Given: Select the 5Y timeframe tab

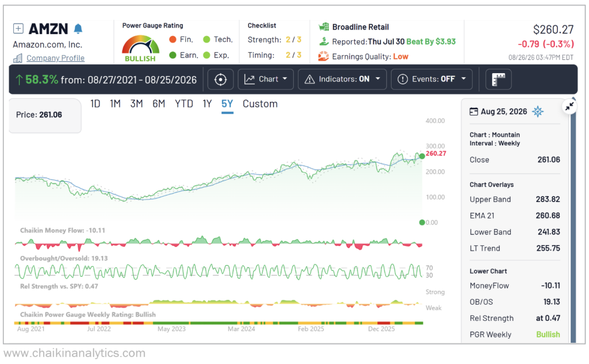Looking at the screenshot, I should pyautogui.click(x=227, y=104).
